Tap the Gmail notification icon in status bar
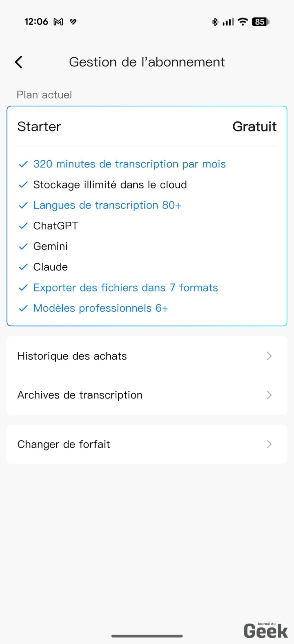 pyautogui.click(x=58, y=22)
